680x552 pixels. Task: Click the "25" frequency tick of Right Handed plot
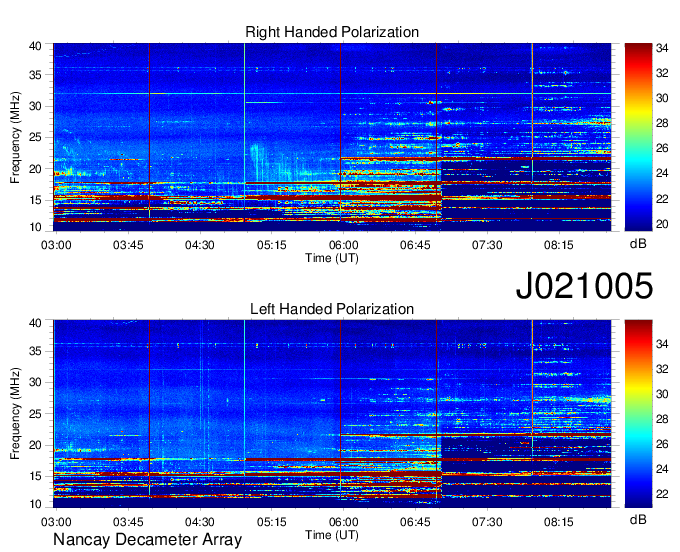pos(35,137)
